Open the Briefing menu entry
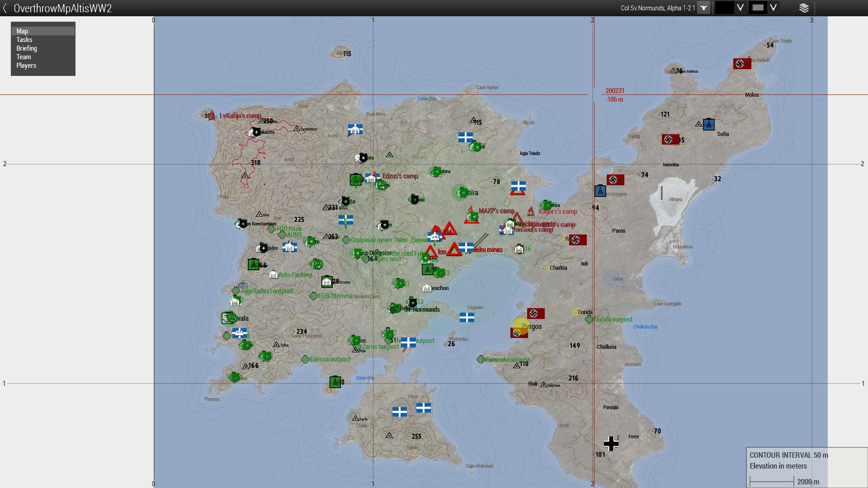Image resolution: width=868 pixels, height=488 pixels. click(27, 48)
